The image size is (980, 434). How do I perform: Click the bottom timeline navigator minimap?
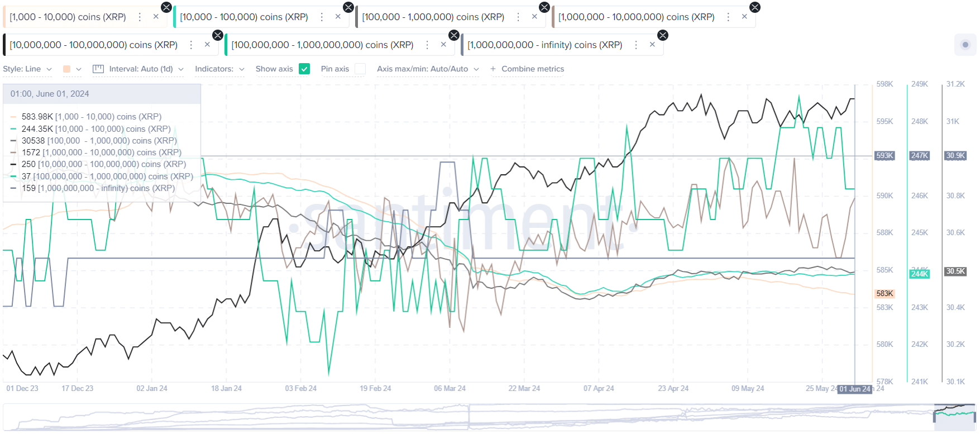click(489, 417)
